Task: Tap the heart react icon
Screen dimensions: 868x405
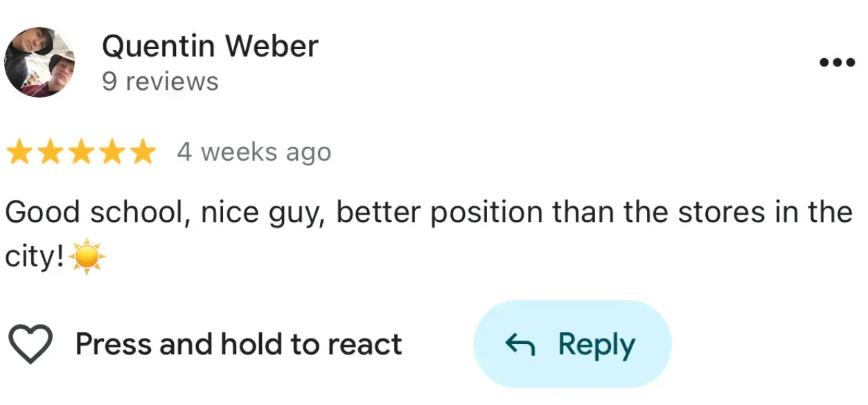Action: click(30, 344)
